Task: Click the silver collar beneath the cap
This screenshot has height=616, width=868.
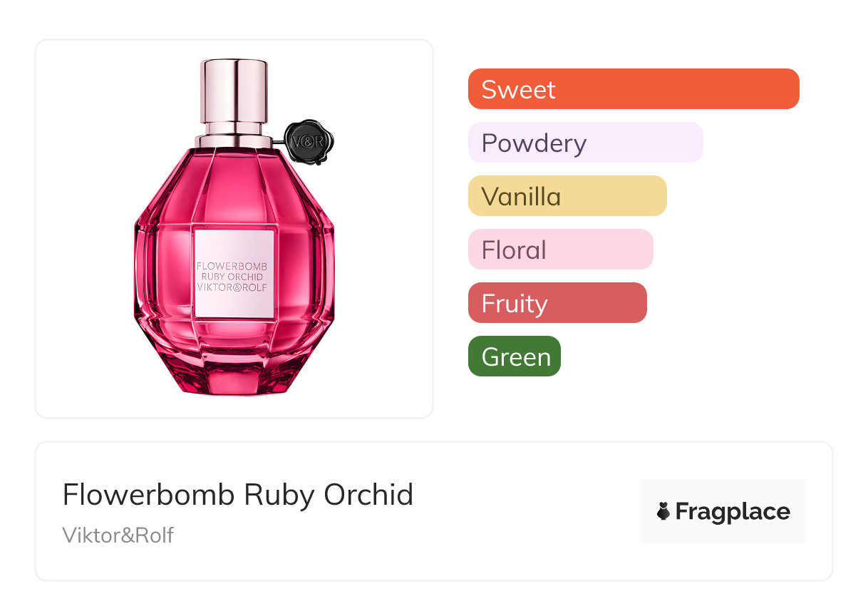Action: coord(234,137)
